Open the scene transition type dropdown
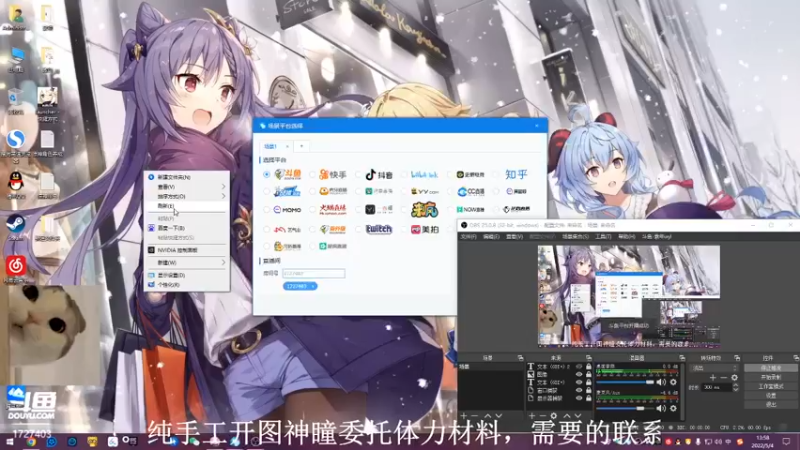Viewport: 800px width, 450px height. point(715,368)
